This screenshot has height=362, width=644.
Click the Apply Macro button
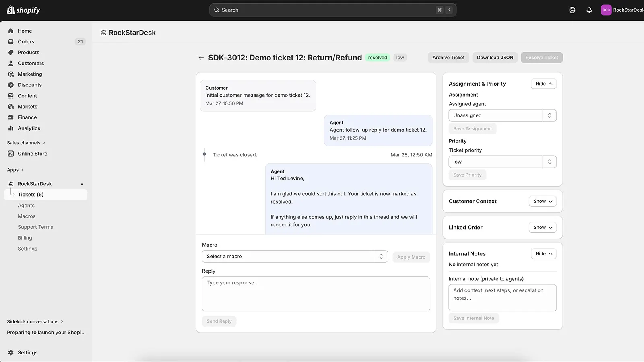(411, 257)
